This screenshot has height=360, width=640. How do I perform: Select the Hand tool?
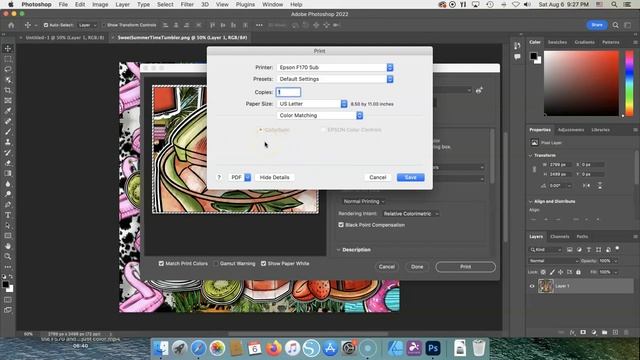(8, 246)
